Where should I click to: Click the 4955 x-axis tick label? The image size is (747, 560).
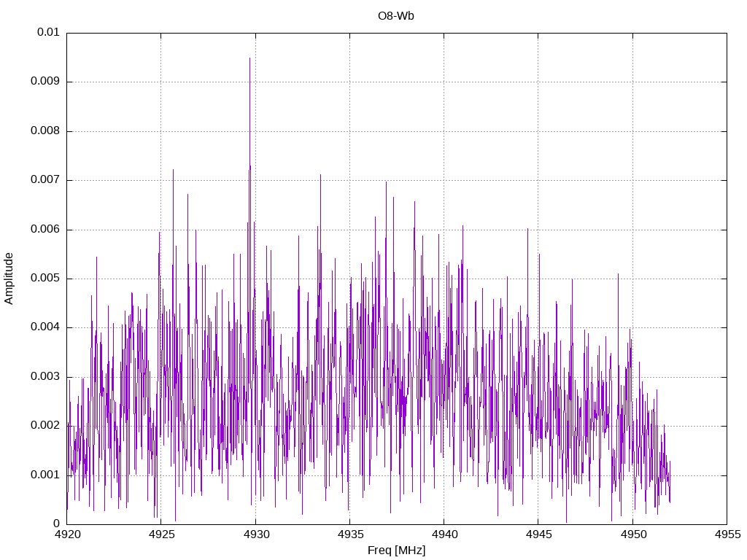(727, 534)
